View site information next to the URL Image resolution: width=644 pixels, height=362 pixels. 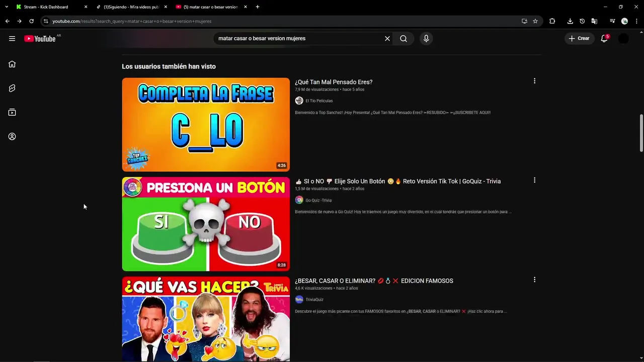click(46, 21)
